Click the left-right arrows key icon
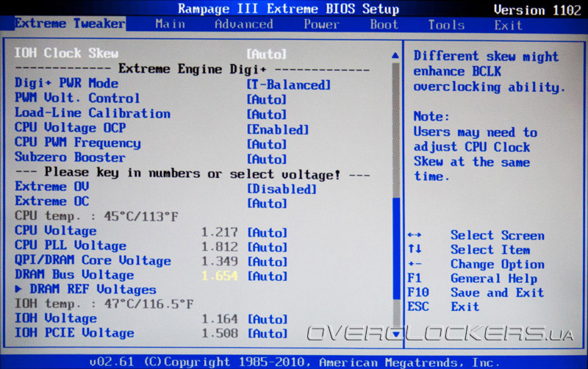 tap(415, 235)
